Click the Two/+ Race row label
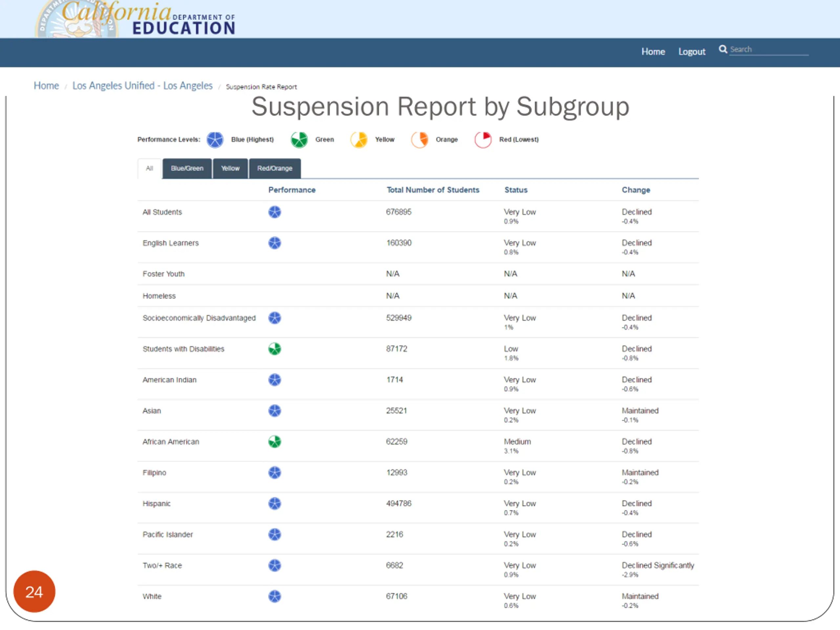Viewport: 840px width, 630px height. [162, 565]
